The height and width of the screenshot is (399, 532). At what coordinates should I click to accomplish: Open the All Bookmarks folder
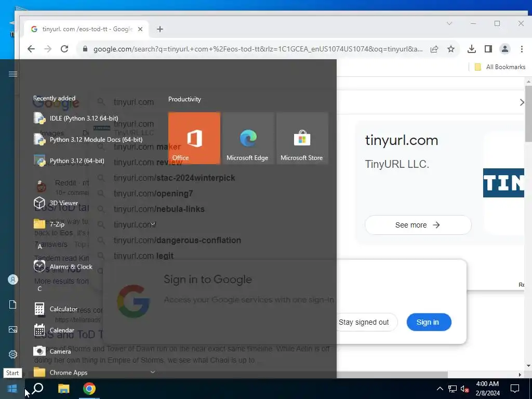[500, 67]
